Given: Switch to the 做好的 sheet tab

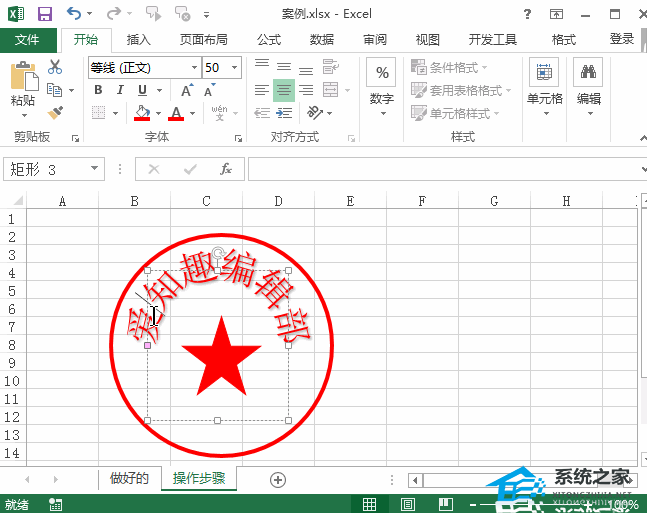Looking at the screenshot, I should (129, 478).
